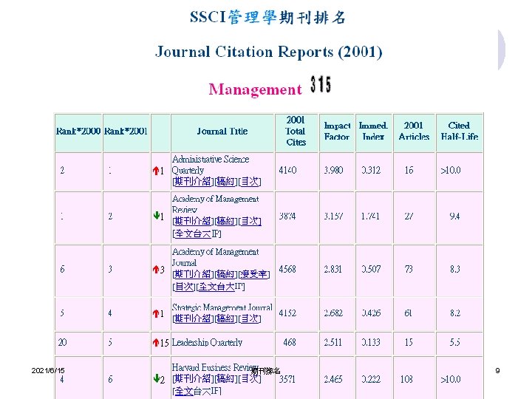Select the Administrative Science Quarterly journal title
532x399 pixels.
tap(211, 165)
